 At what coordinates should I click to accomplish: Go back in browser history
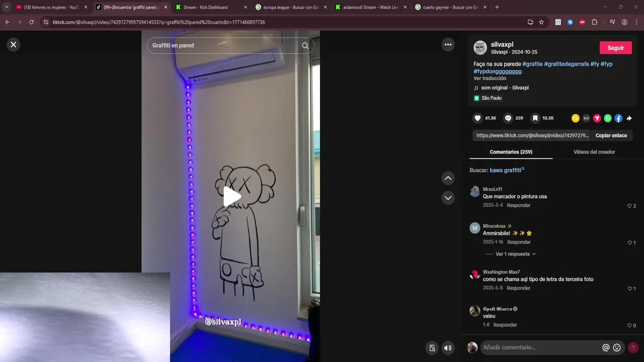(8, 22)
